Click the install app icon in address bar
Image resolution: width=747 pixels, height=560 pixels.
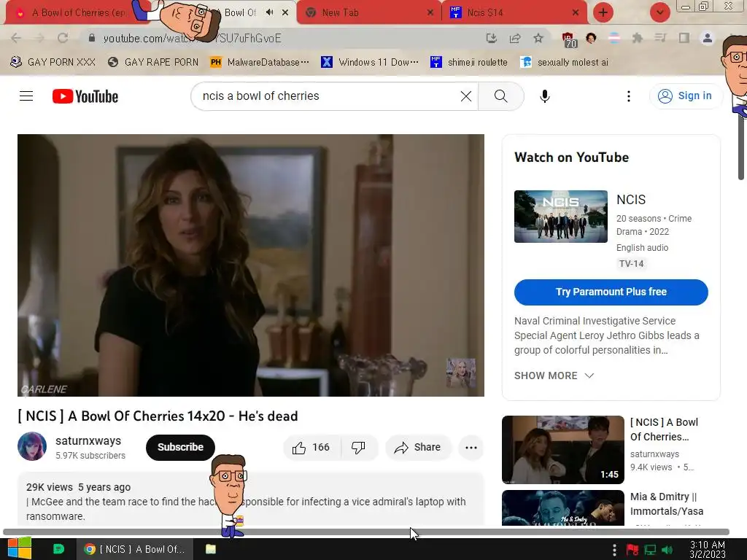(x=492, y=38)
